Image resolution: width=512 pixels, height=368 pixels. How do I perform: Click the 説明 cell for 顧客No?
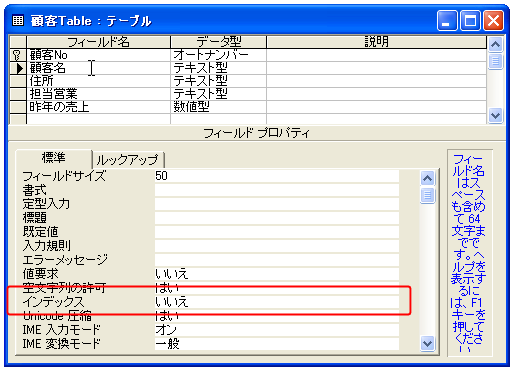click(x=376, y=55)
